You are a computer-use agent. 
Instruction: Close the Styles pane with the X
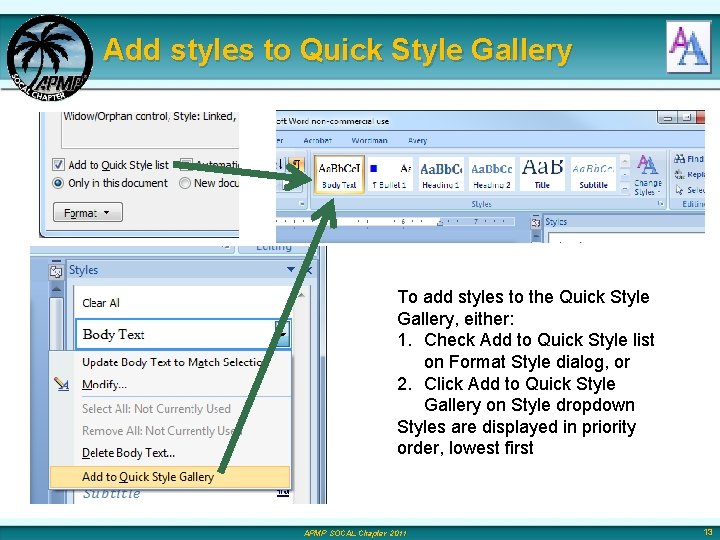coord(309,270)
